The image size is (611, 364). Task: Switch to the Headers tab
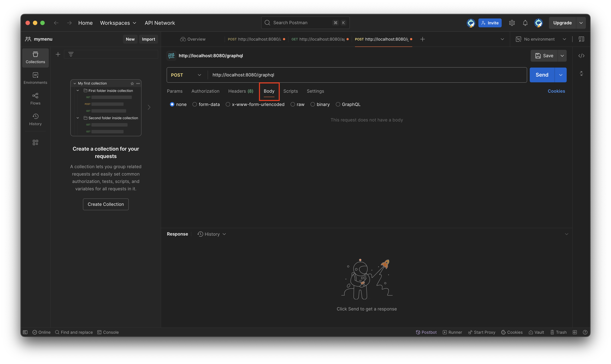240,91
